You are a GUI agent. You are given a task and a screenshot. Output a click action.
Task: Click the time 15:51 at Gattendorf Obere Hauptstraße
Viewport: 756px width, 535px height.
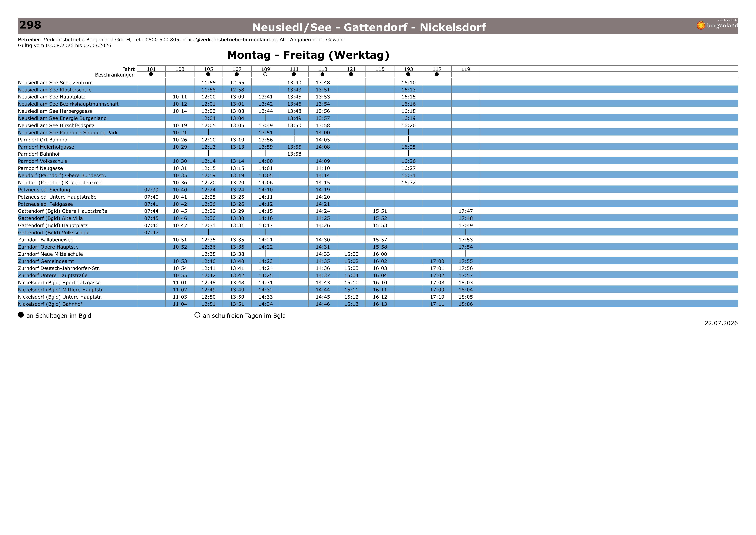(380, 211)
